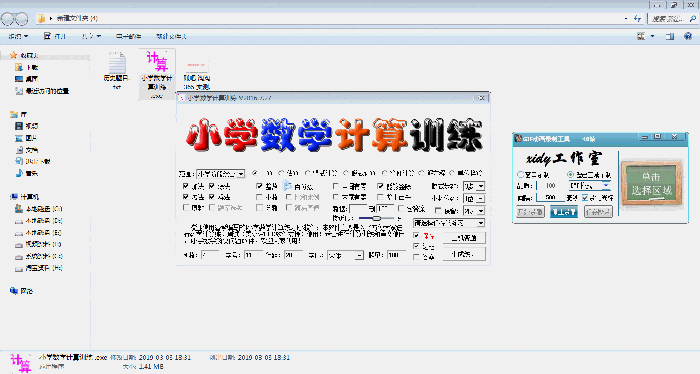Click the search magnifier icon in Explorer
This screenshot has width=700, height=374.
[692, 18]
